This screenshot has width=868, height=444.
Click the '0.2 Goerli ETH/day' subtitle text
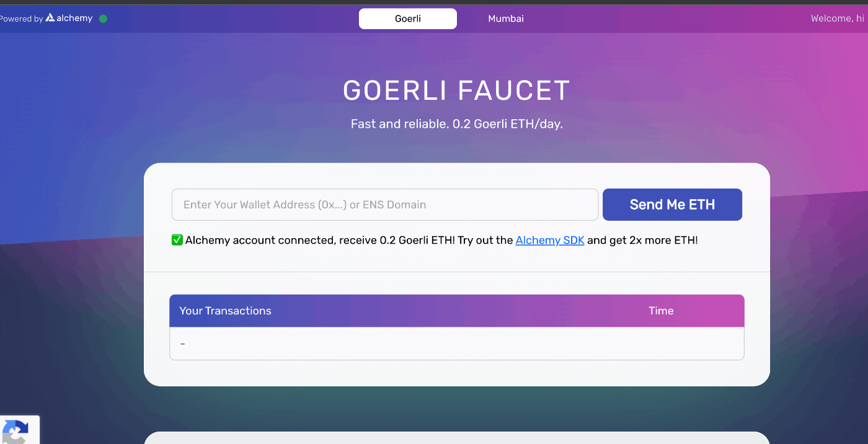coord(456,123)
